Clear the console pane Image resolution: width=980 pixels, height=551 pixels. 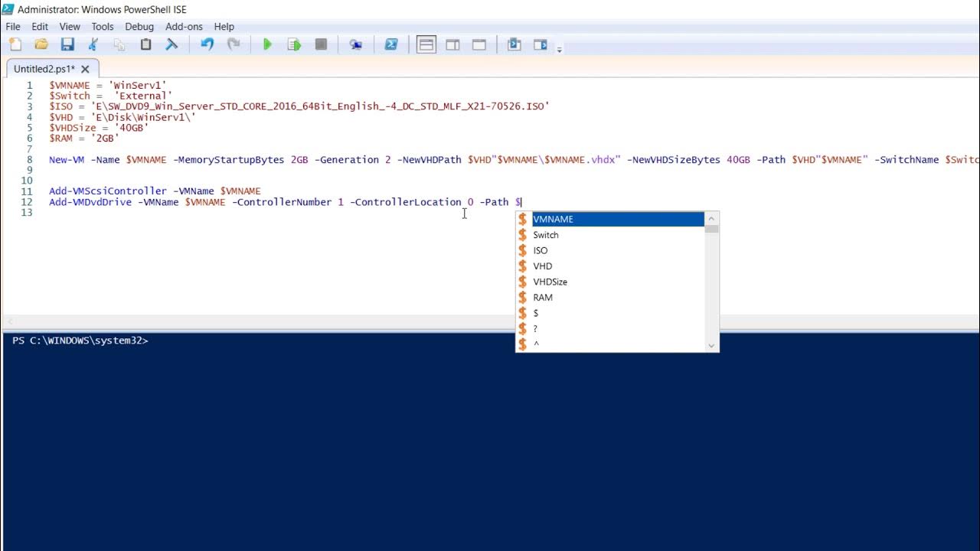tap(171, 44)
